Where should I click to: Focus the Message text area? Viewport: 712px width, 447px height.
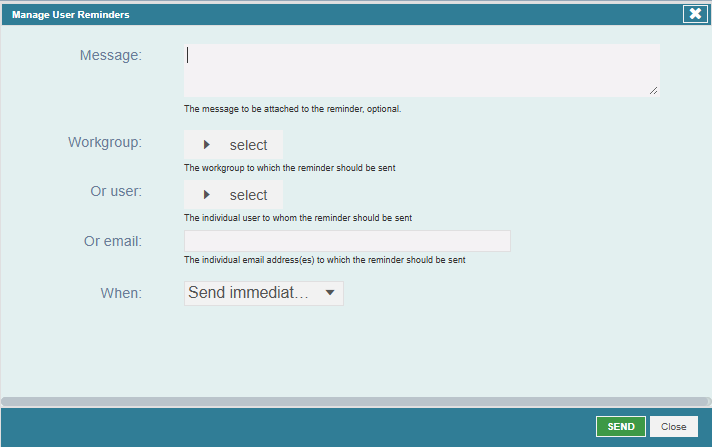click(x=422, y=70)
